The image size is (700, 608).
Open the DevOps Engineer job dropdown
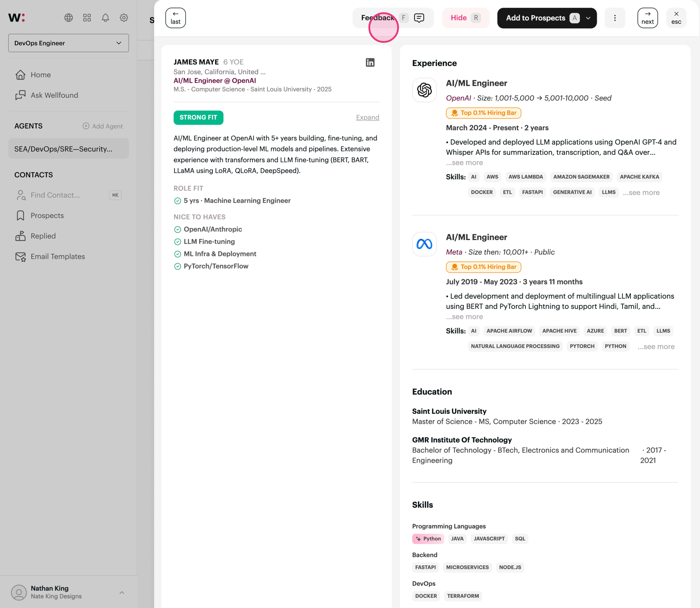69,43
